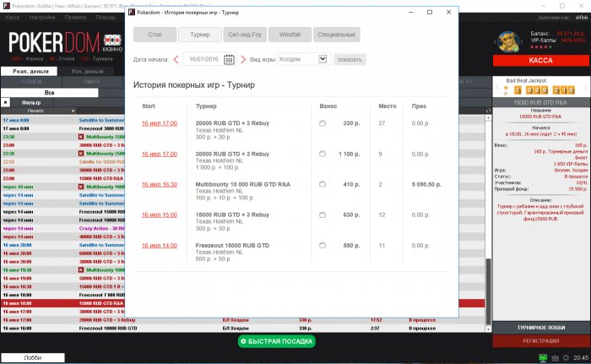The height and width of the screenshot is (364, 591).
Task: Select the Freezeout 10000 RUB GTD 16:00 row
Action: [243, 329]
